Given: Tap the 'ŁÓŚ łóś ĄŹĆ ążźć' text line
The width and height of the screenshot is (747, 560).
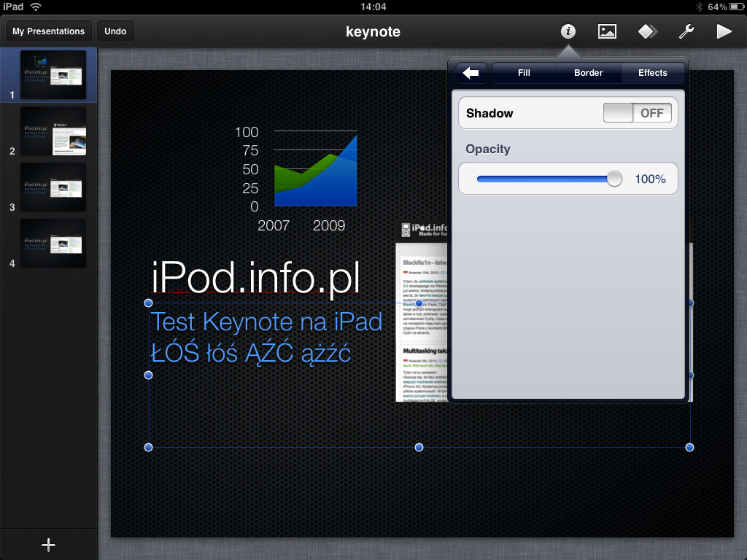Looking at the screenshot, I should pyautogui.click(x=251, y=354).
